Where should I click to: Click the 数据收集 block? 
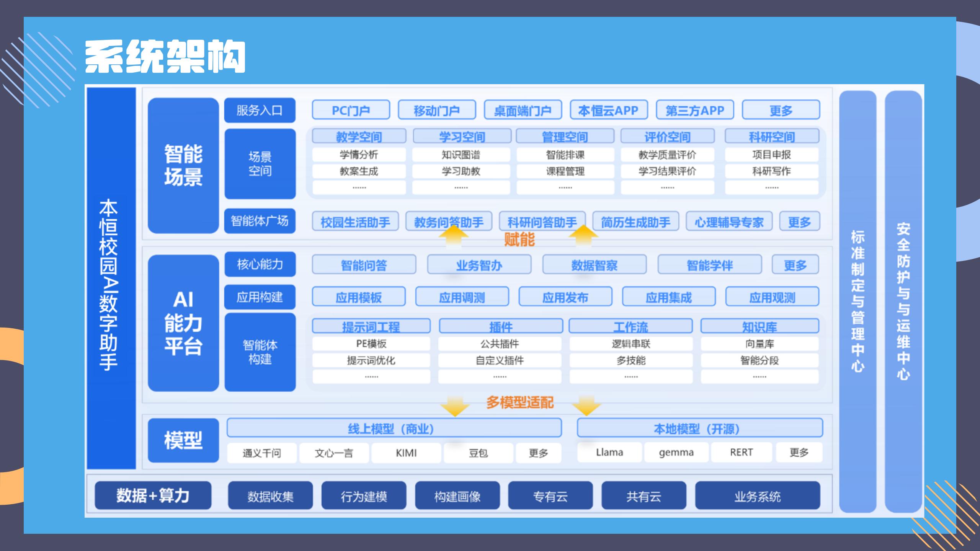[x=270, y=496]
